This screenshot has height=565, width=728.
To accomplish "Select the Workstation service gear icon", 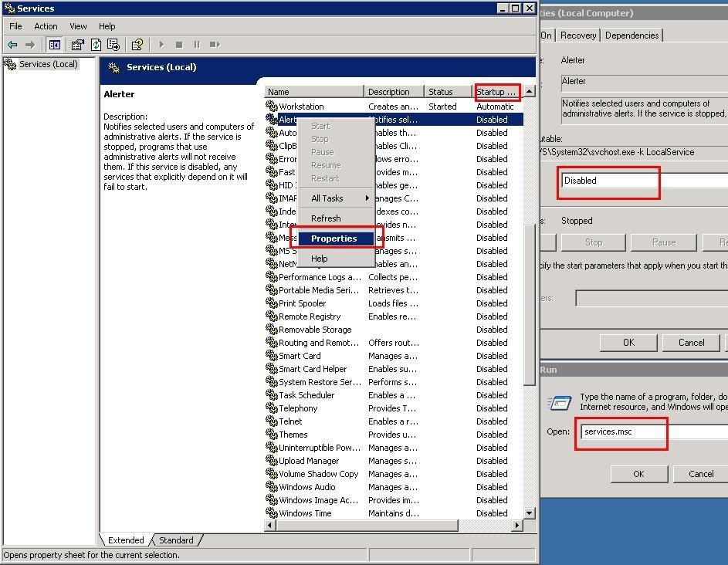I will click(272, 106).
